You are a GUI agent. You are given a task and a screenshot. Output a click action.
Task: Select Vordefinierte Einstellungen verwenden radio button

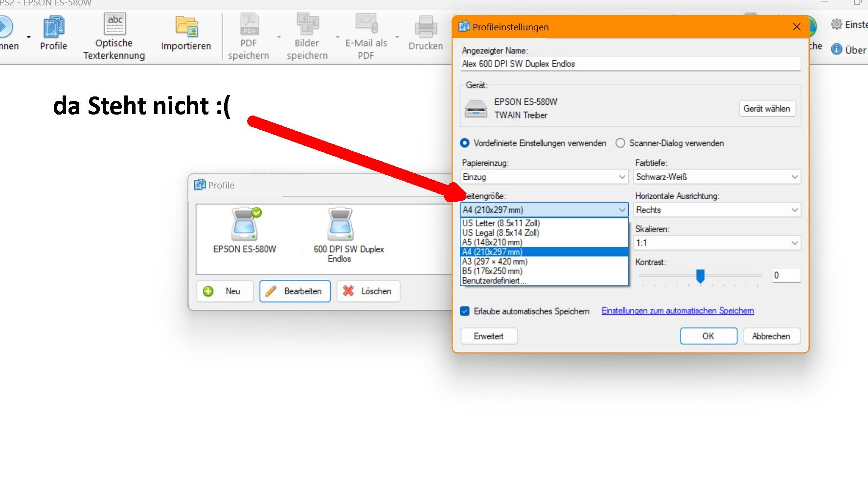(465, 143)
